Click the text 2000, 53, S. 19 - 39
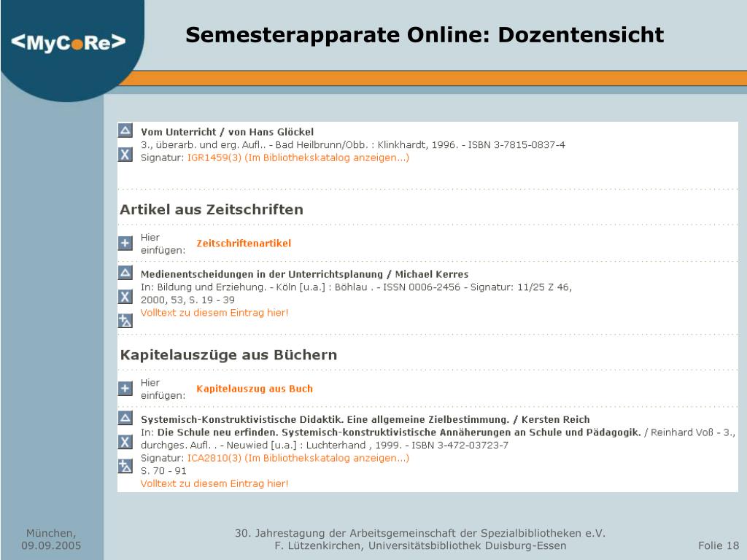The width and height of the screenshot is (747, 560). click(187, 300)
